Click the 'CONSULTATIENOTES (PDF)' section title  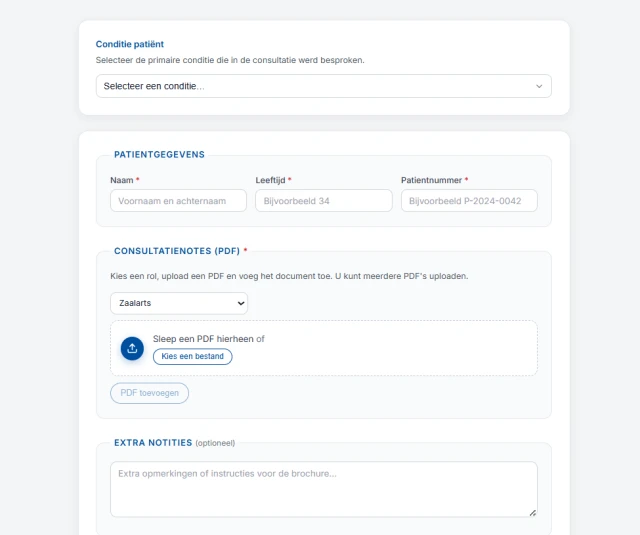pos(177,251)
